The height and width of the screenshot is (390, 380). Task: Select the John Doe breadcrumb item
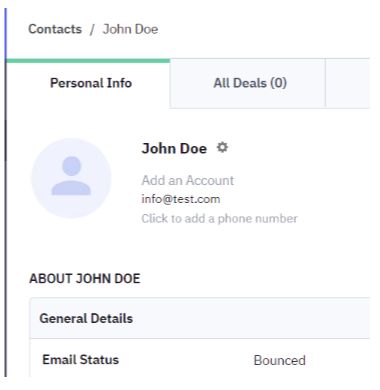(130, 29)
